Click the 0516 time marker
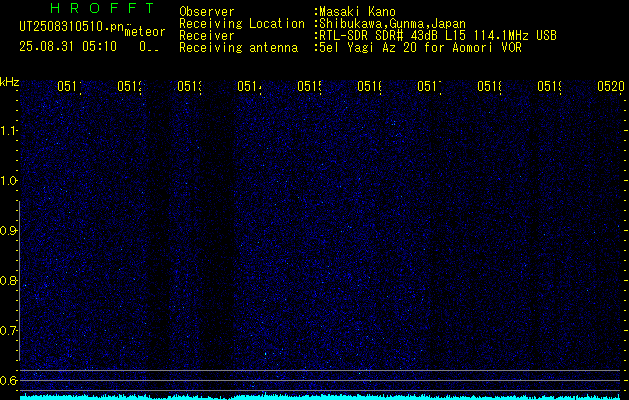 pos(369,86)
